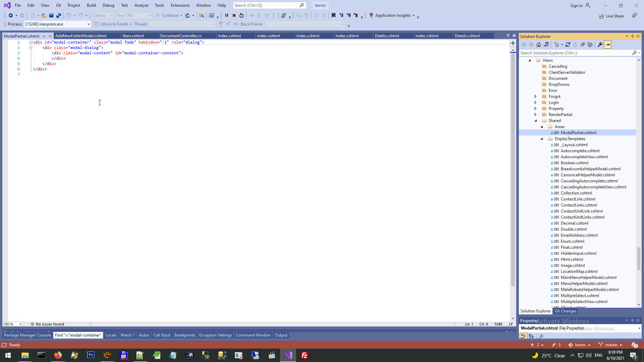This screenshot has height=362, width=644.
Task: Click the Save All icon
Action: 59,15
